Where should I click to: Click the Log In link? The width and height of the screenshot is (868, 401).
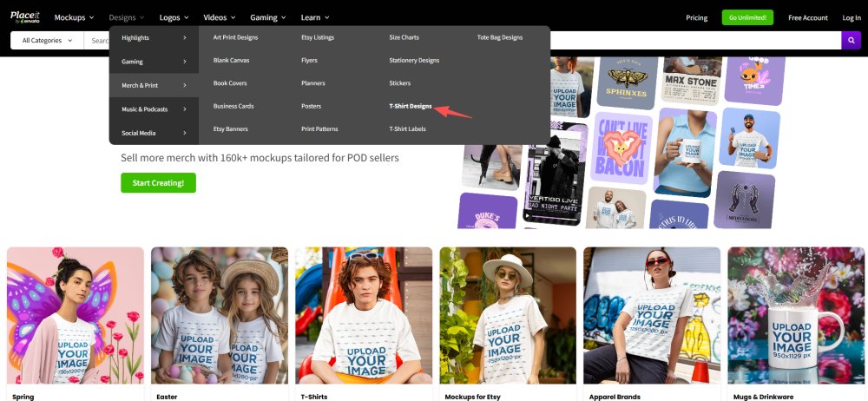pos(852,17)
